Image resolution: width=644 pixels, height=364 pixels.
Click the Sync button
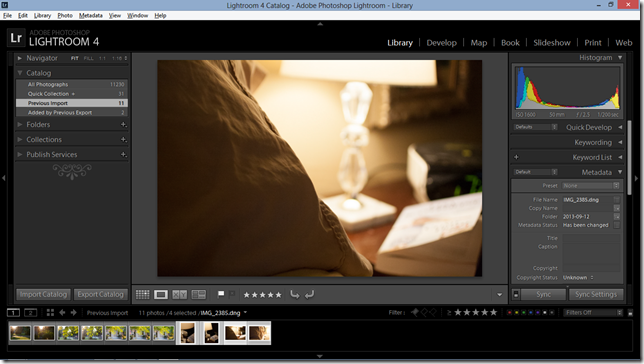[543, 294]
